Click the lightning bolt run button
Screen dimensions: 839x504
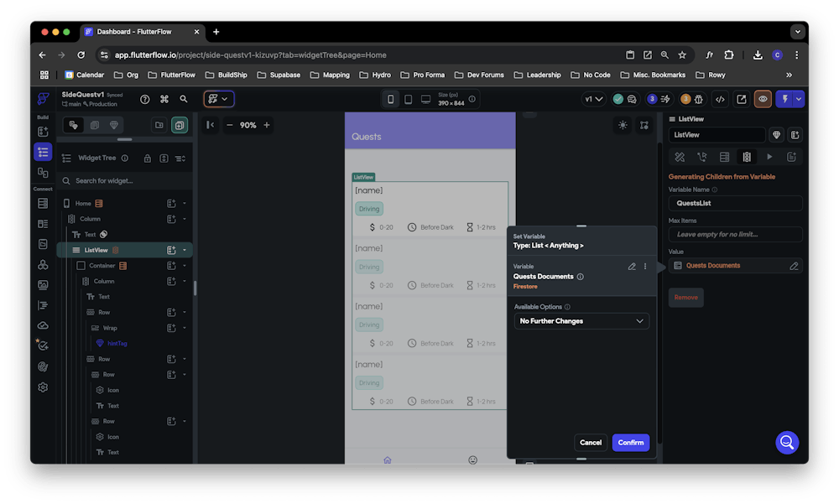(x=784, y=99)
